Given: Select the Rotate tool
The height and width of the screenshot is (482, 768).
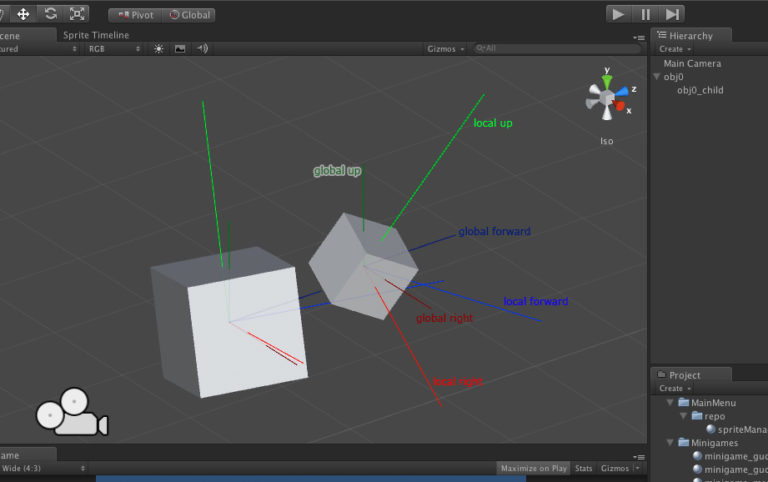Looking at the screenshot, I should pos(50,14).
